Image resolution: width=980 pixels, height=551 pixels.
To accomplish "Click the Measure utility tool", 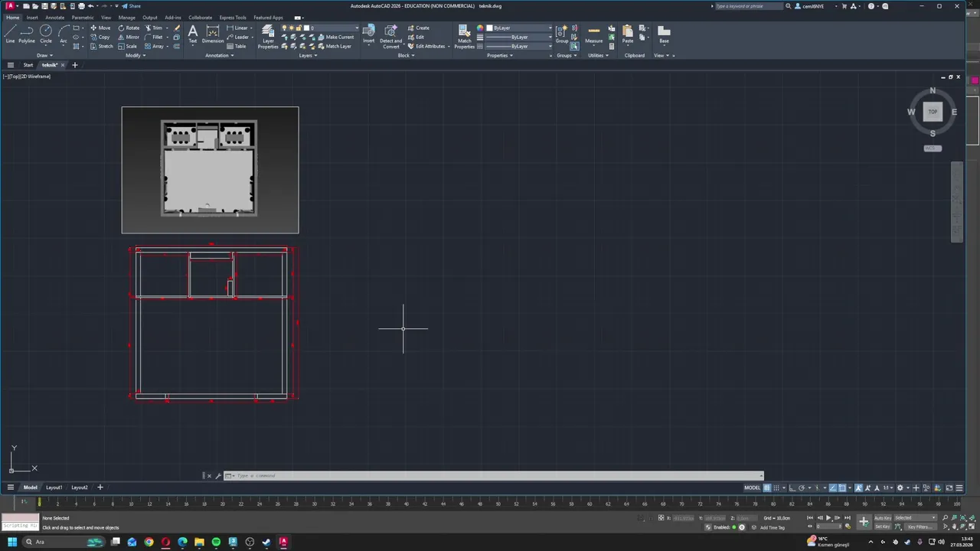I will [x=594, y=34].
